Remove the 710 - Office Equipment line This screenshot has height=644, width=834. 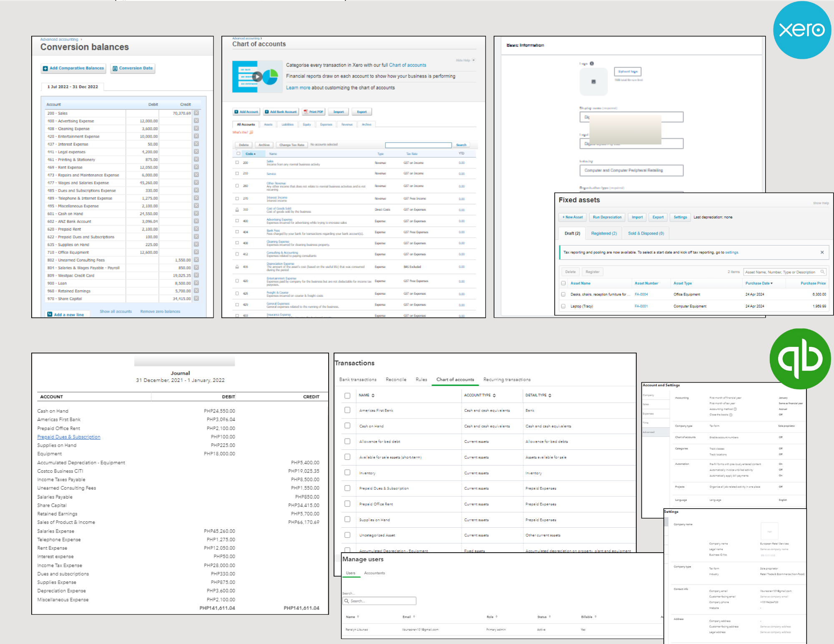pyautogui.click(x=196, y=252)
